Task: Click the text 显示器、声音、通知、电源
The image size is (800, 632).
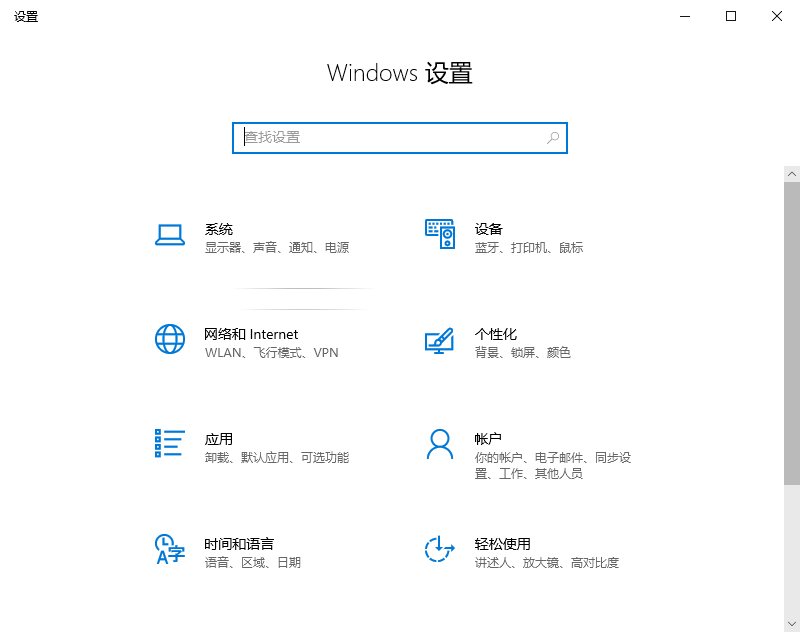Action: (277, 248)
